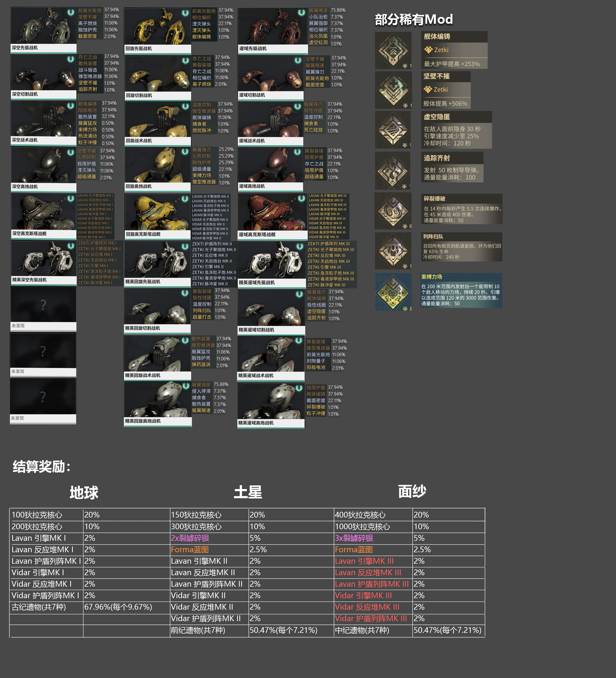Click the faction emblem on 邃域高克斯塔战舰 image
Viewport: 616px width, 678px height.
click(x=301, y=198)
